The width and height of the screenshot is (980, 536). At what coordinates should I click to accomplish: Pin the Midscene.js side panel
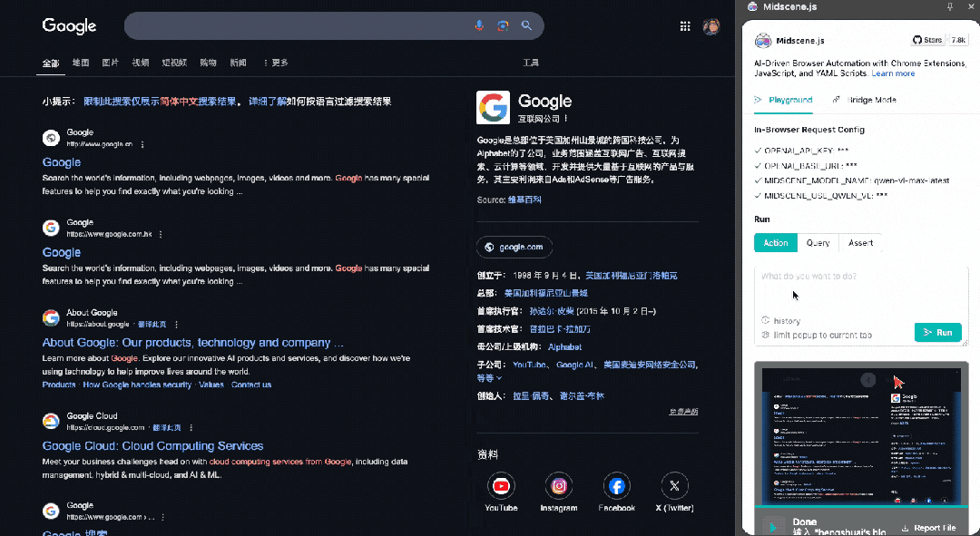(x=950, y=7)
